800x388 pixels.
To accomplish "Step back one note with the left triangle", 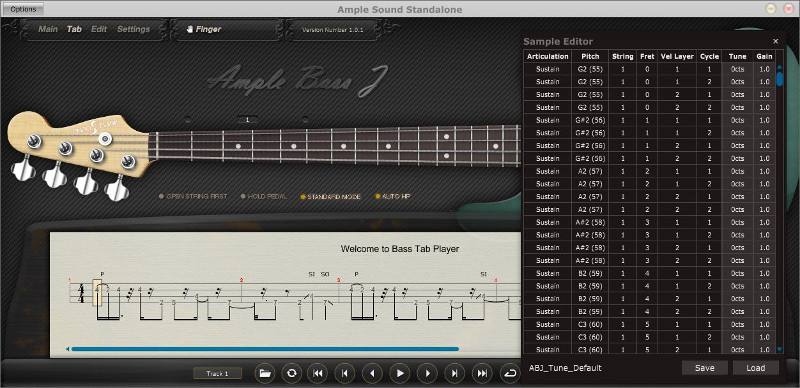I will point(372,373).
